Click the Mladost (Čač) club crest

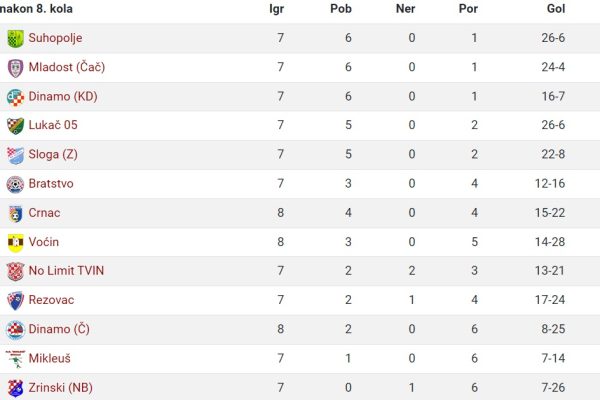coord(15,68)
